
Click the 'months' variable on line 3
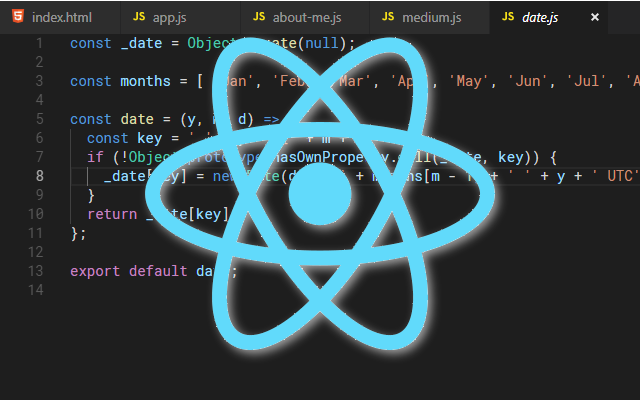click(x=145, y=81)
